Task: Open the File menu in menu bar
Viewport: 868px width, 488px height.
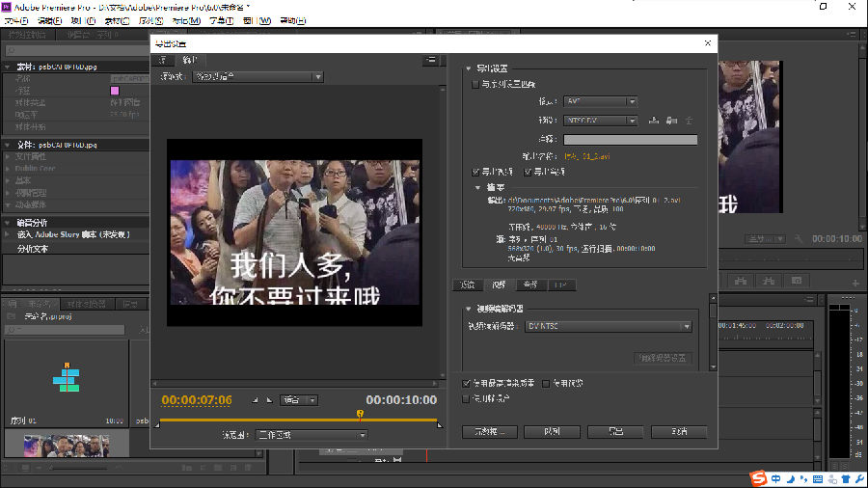Action: [x=17, y=19]
